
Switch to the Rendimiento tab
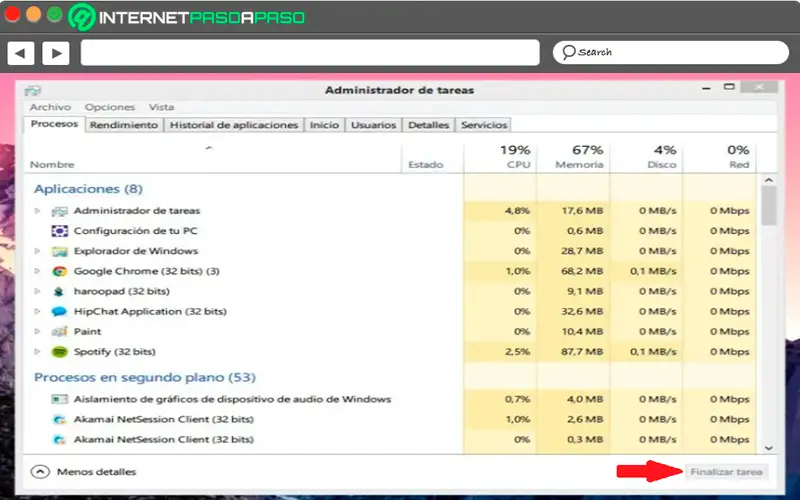tap(124, 125)
